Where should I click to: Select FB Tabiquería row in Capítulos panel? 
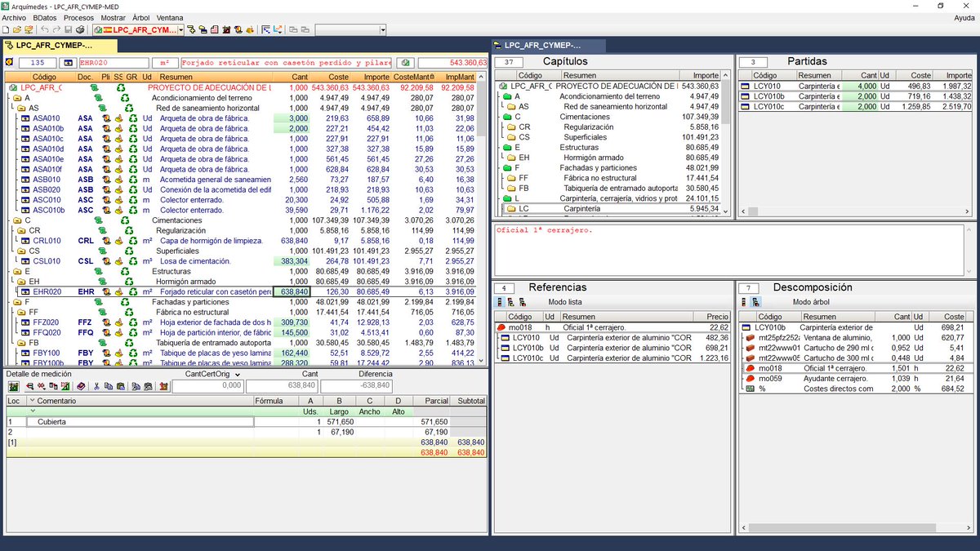[x=608, y=188]
